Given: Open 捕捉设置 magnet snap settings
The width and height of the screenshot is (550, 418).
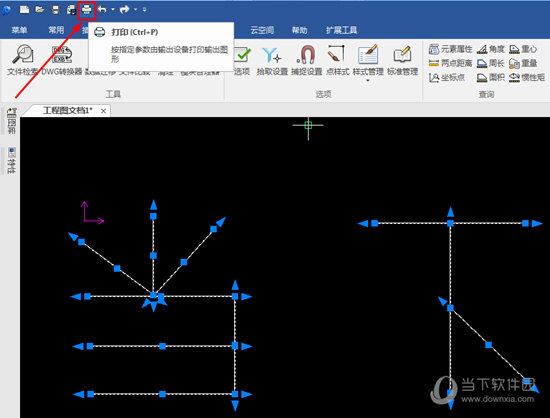Looking at the screenshot, I should (307, 60).
